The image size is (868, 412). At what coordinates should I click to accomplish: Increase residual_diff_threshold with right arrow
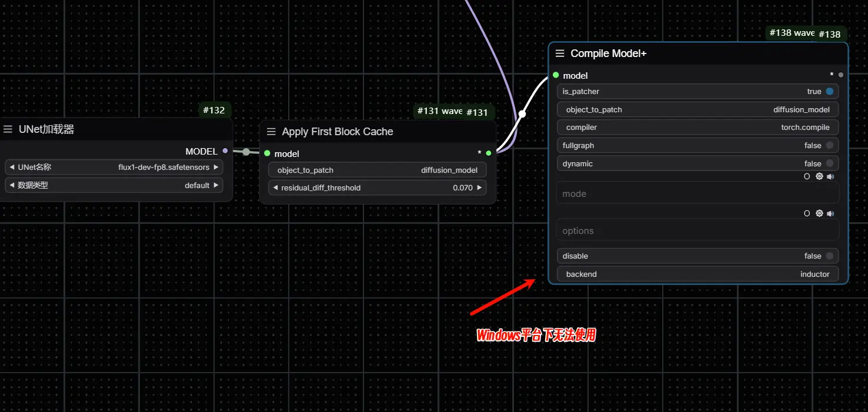[x=479, y=188]
